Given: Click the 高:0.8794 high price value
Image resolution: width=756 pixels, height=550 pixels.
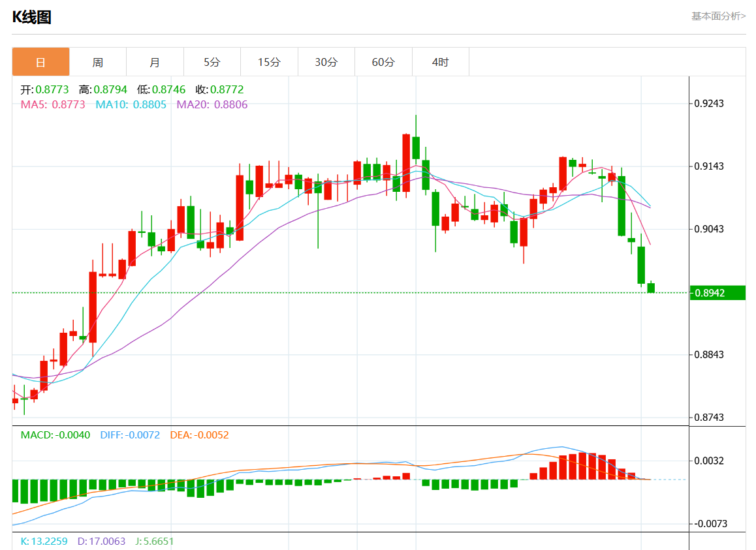Looking at the screenshot, I should tap(102, 89).
